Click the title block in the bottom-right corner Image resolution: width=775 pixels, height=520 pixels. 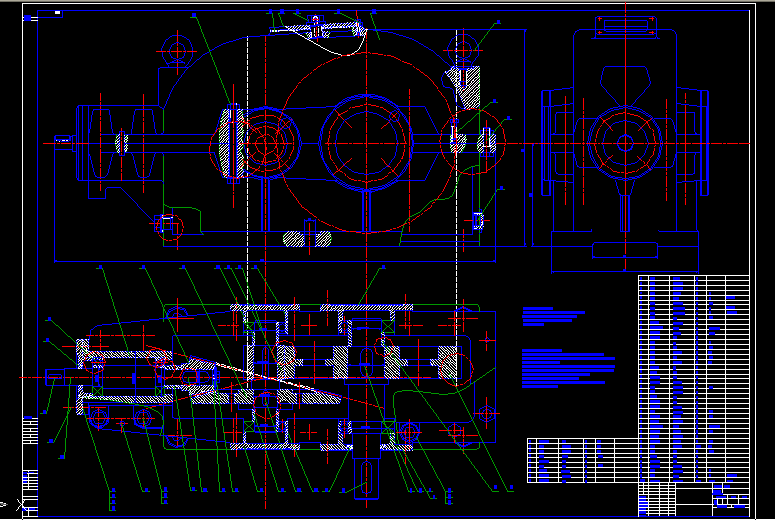[694, 495]
